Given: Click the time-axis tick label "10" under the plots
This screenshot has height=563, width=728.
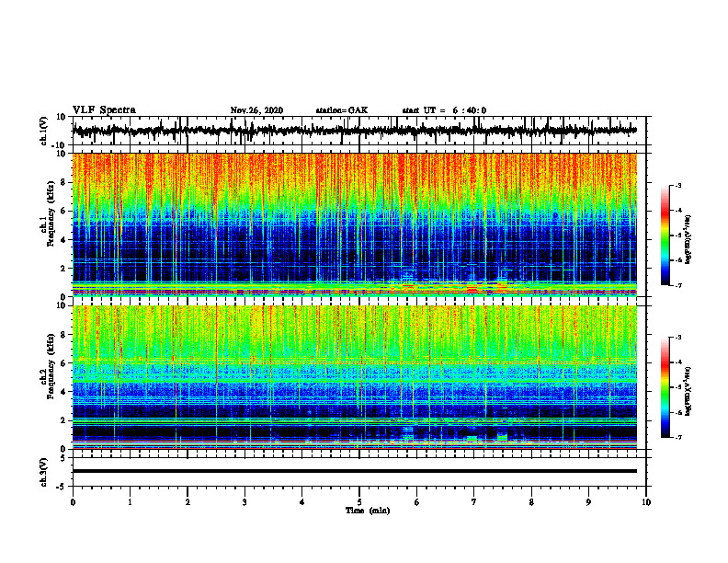Looking at the screenshot, I should 646,502.
